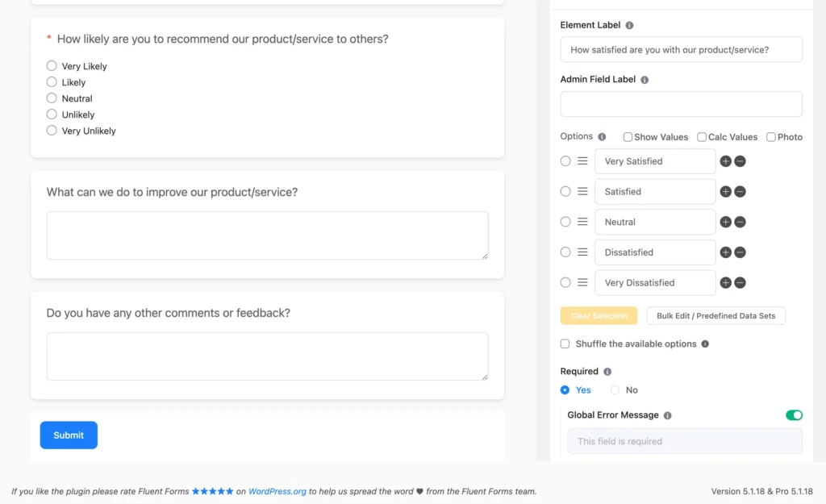Click the Submit button

click(68, 435)
